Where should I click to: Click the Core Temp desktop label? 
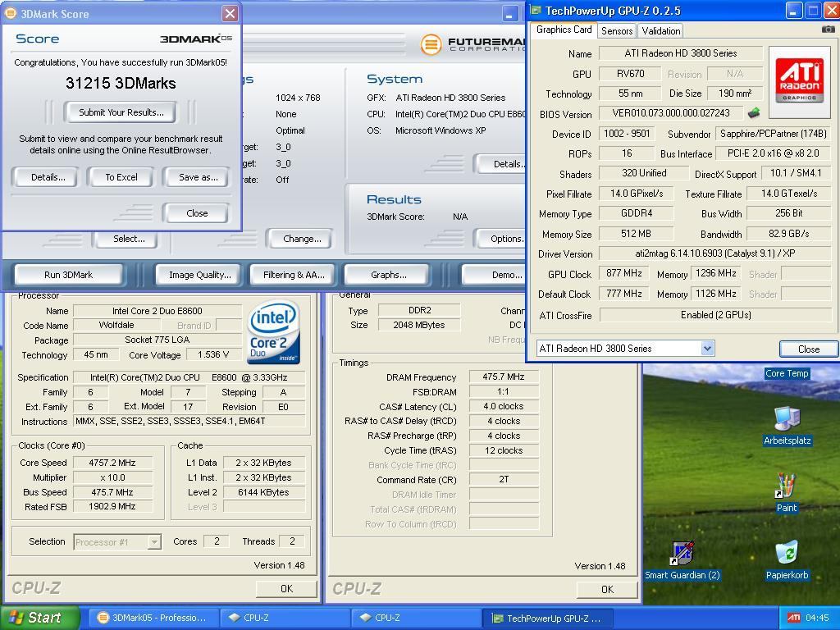pos(787,373)
